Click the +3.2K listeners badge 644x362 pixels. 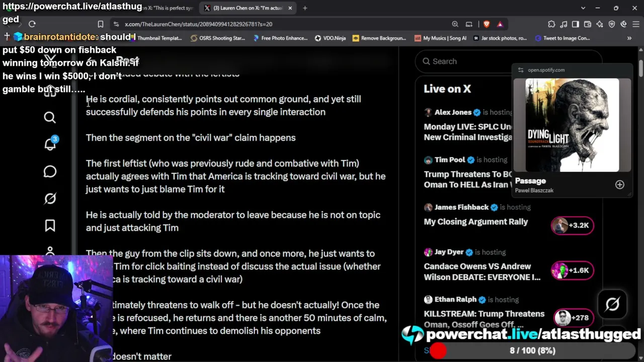[x=573, y=225]
